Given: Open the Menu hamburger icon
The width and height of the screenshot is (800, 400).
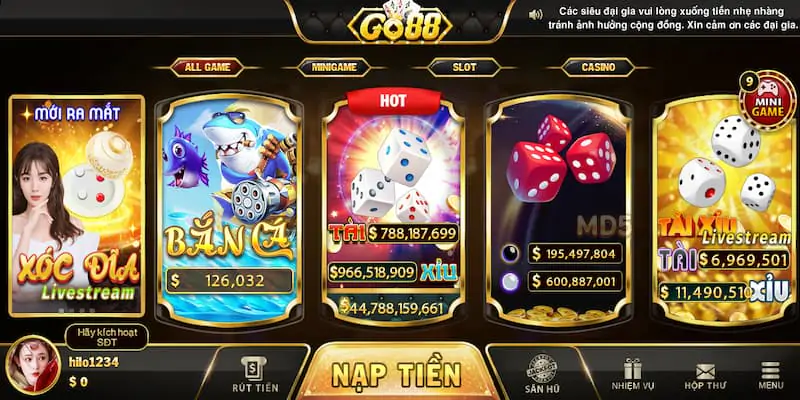Looking at the screenshot, I should (x=770, y=376).
